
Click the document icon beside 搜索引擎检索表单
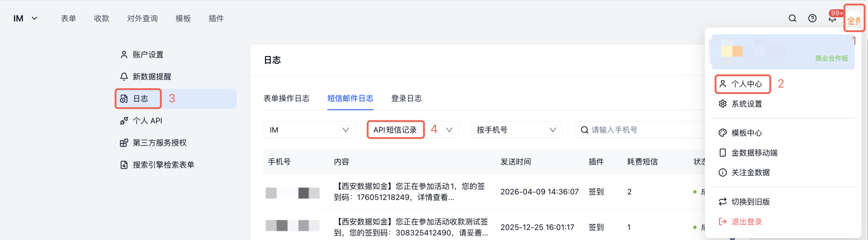point(124,165)
